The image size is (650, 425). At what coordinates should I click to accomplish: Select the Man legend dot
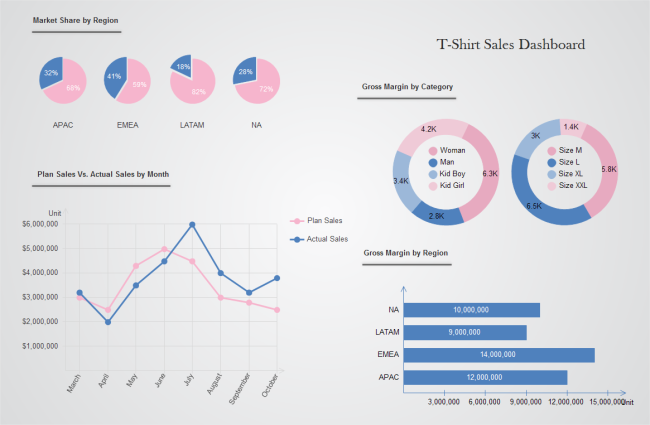pyautogui.click(x=433, y=163)
